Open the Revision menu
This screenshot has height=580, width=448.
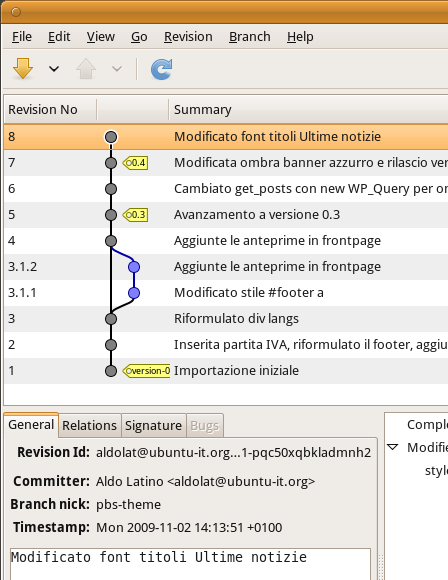click(x=188, y=37)
